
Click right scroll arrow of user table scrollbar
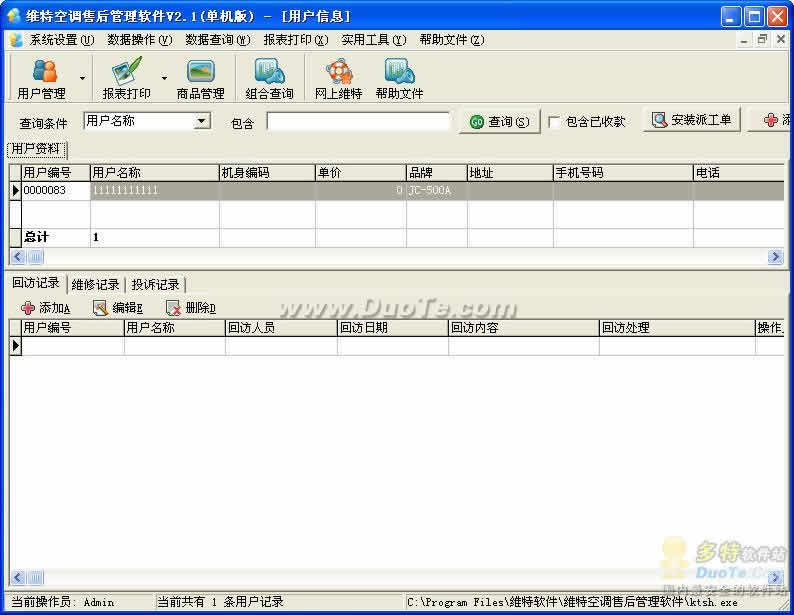click(x=775, y=257)
